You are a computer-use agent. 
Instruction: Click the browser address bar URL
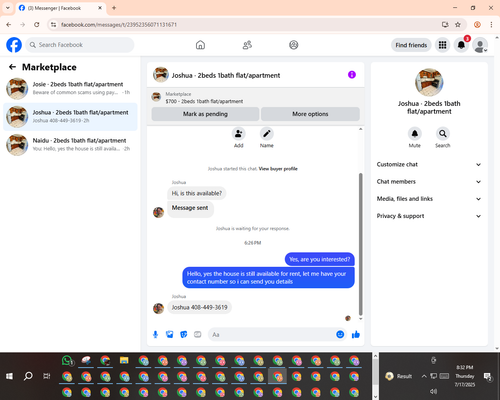[119, 25]
